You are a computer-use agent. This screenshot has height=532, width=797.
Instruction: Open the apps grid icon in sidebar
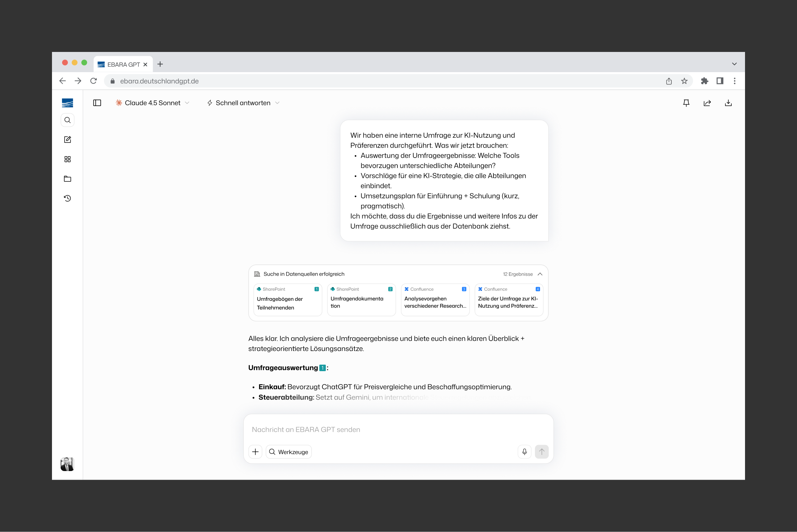tap(67, 159)
